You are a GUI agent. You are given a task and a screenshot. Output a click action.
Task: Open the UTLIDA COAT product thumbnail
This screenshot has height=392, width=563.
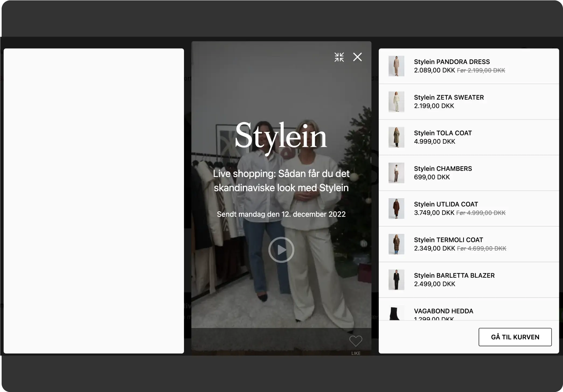tap(396, 209)
